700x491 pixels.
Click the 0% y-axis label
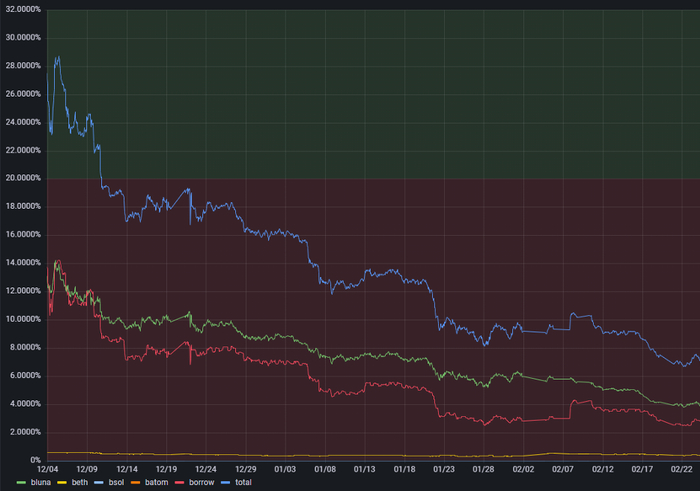[34, 459]
